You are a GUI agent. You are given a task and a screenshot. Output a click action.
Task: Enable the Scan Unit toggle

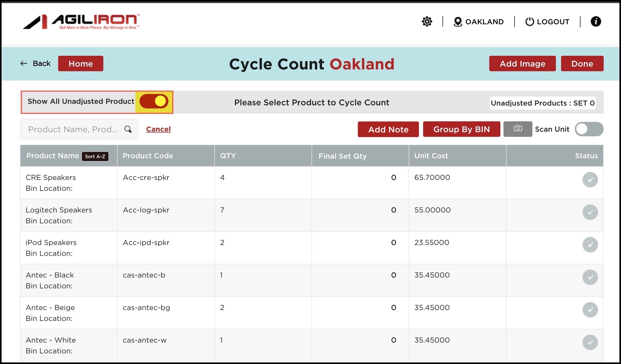coord(589,129)
